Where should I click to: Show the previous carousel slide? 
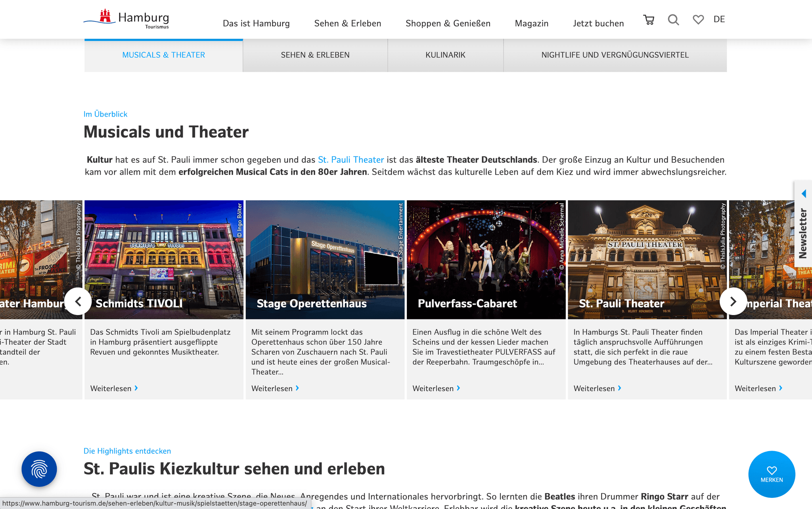(x=78, y=302)
